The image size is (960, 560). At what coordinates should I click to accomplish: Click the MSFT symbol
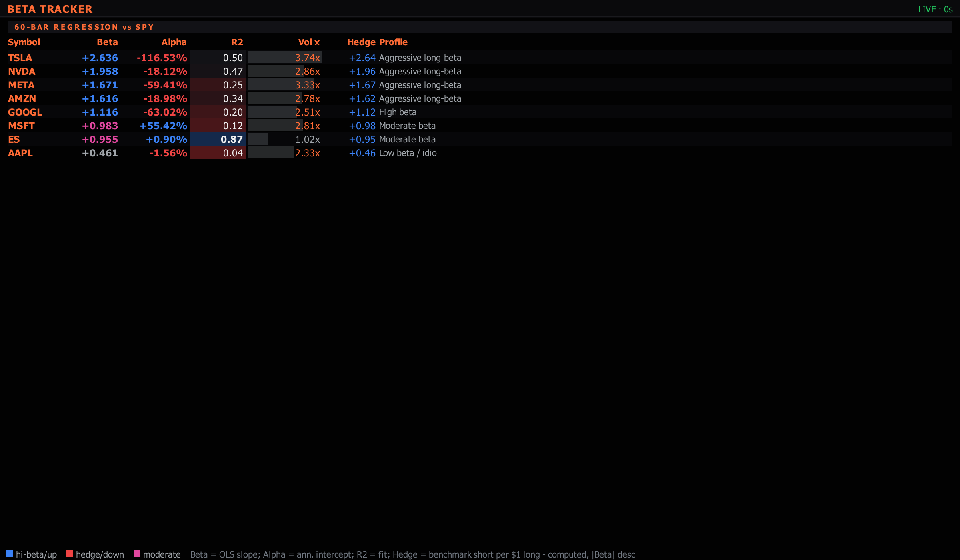[x=21, y=126]
